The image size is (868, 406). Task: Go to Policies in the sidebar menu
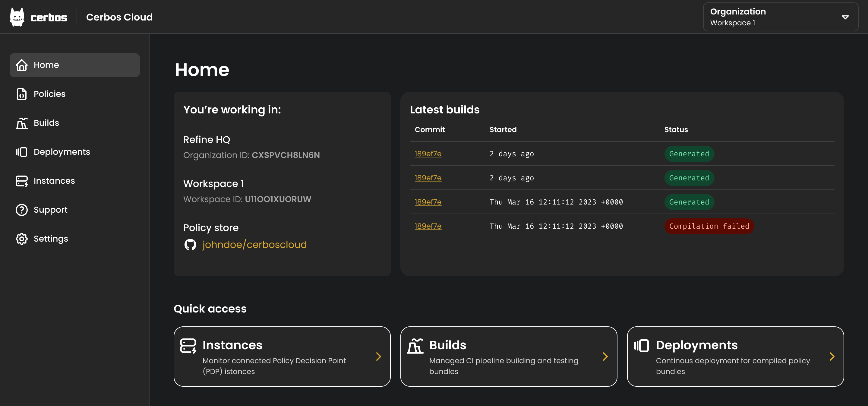point(49,94)
